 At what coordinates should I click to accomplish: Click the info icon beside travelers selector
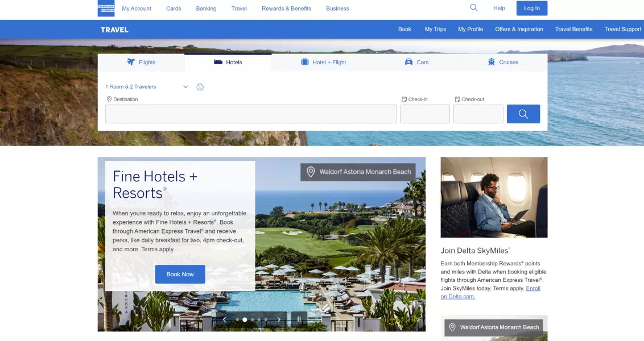pyautogui.click(x=200, y=87)
